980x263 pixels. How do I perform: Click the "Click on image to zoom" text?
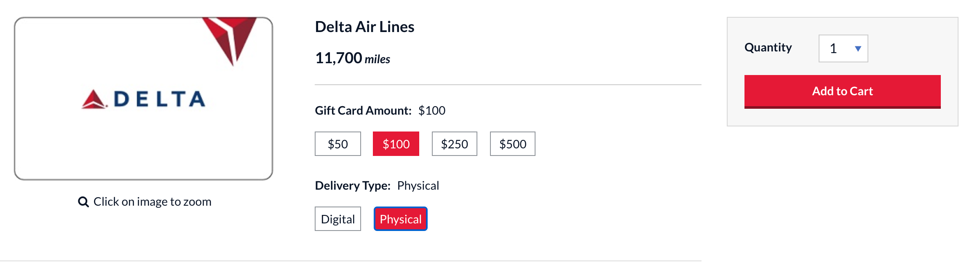[152, 202]
